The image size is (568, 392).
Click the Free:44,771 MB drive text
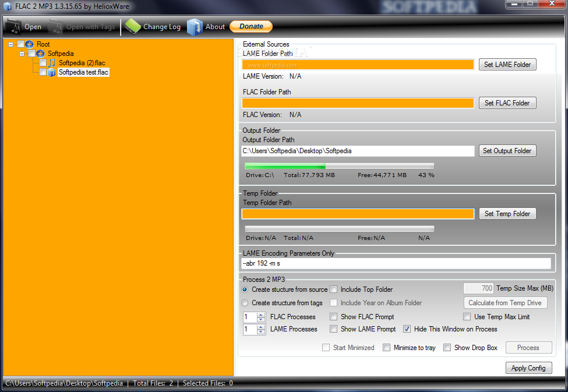point(382,175)
